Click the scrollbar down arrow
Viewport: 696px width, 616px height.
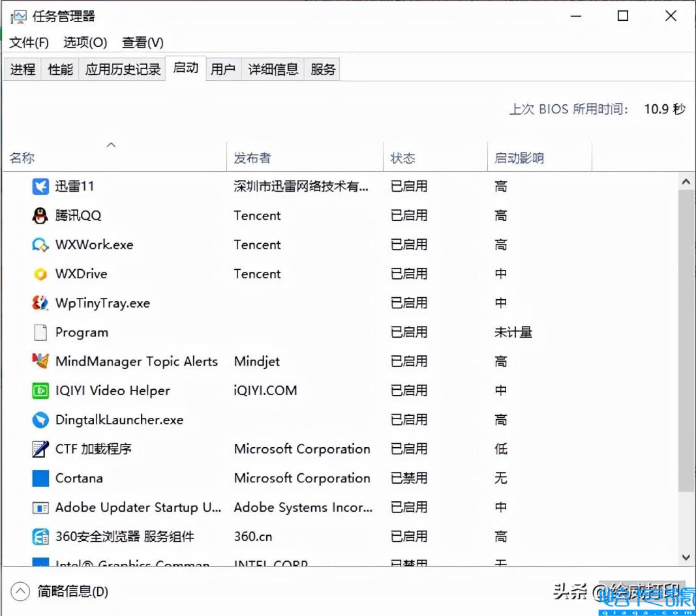pos(686,557)
